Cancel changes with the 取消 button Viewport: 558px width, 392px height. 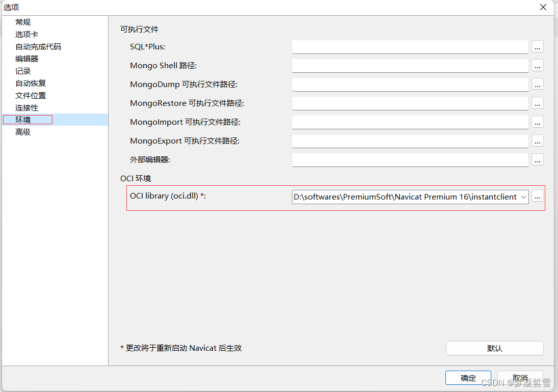(x=520, y=378)
